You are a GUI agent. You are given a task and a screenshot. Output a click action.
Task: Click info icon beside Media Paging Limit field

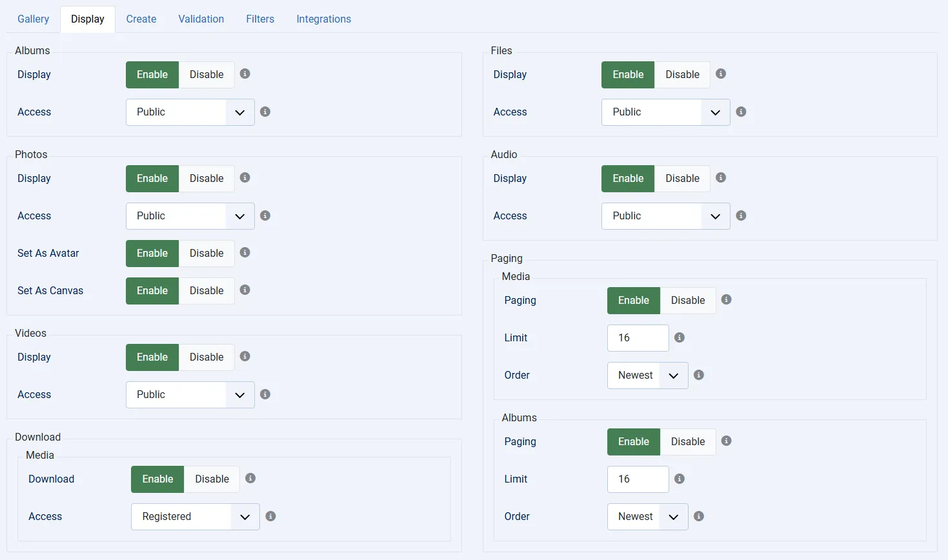(680, 337)
